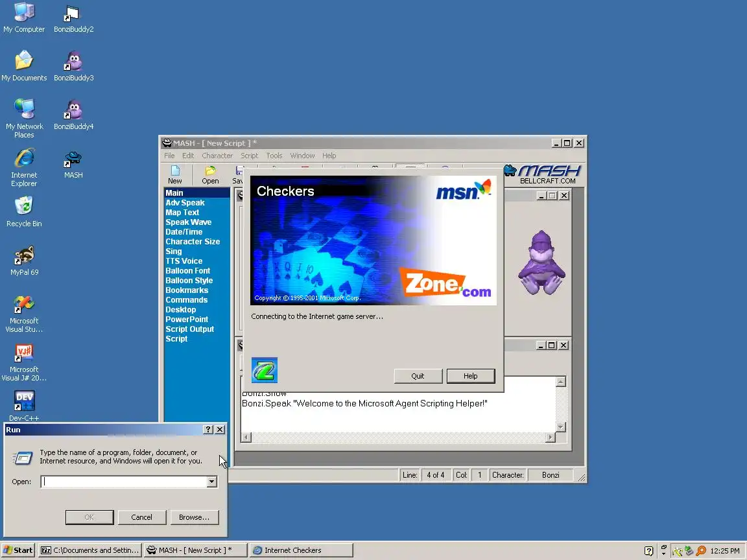The image size is (747, 560).
Task: Click the green network tray icon
Action: [689, 551]
